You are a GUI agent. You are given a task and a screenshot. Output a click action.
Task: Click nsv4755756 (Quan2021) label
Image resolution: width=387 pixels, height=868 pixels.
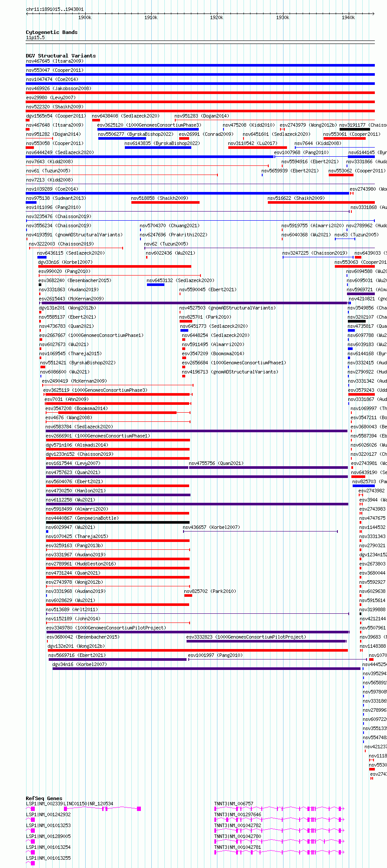[216, 463]
